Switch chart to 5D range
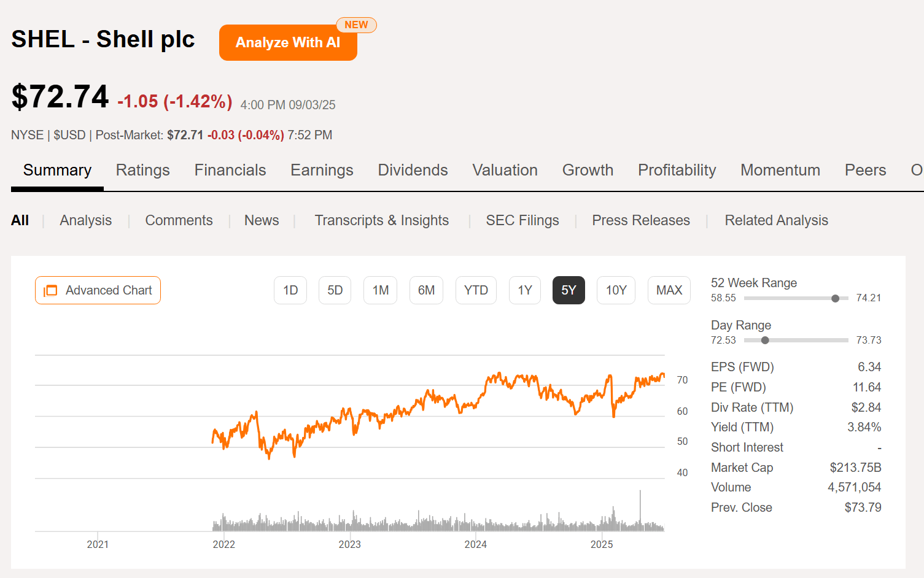Viewport: 924px width, 578px height. point(335,290)
